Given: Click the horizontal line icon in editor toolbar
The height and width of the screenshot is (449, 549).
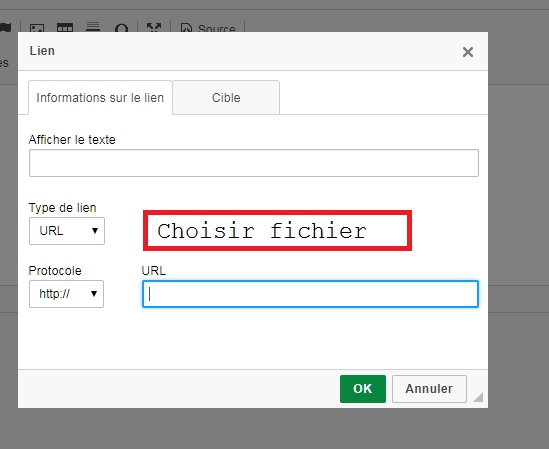Looking at the screenshot, I should click(x=93, y=27).
